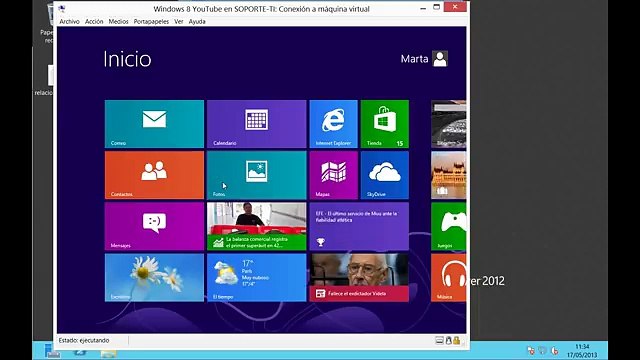Open the Fotos tile

click(x=256, y=175)
